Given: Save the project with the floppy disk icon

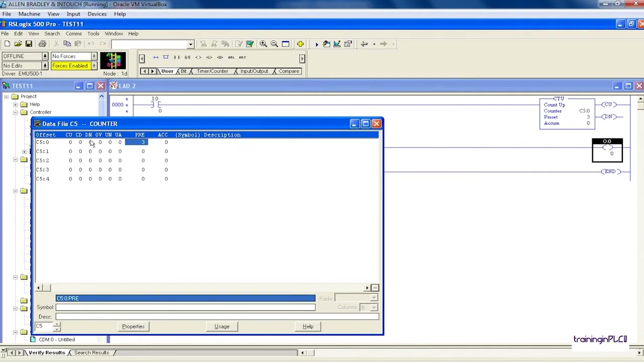Looking at the screenshot, I should tap(29, 44).
